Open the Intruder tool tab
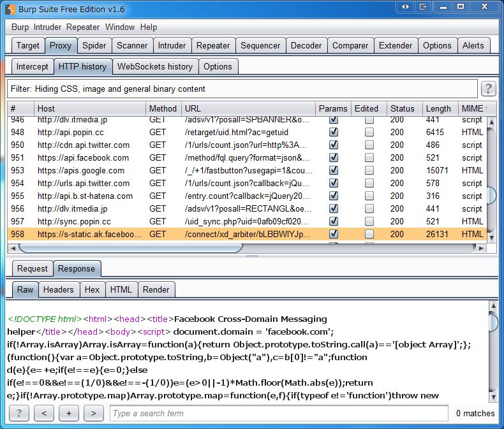Screen dimensions: 504x429 (172, 45)
